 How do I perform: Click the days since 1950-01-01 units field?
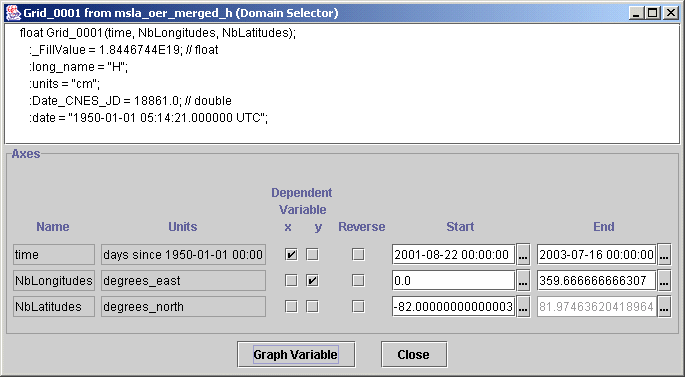click(183, 255)
